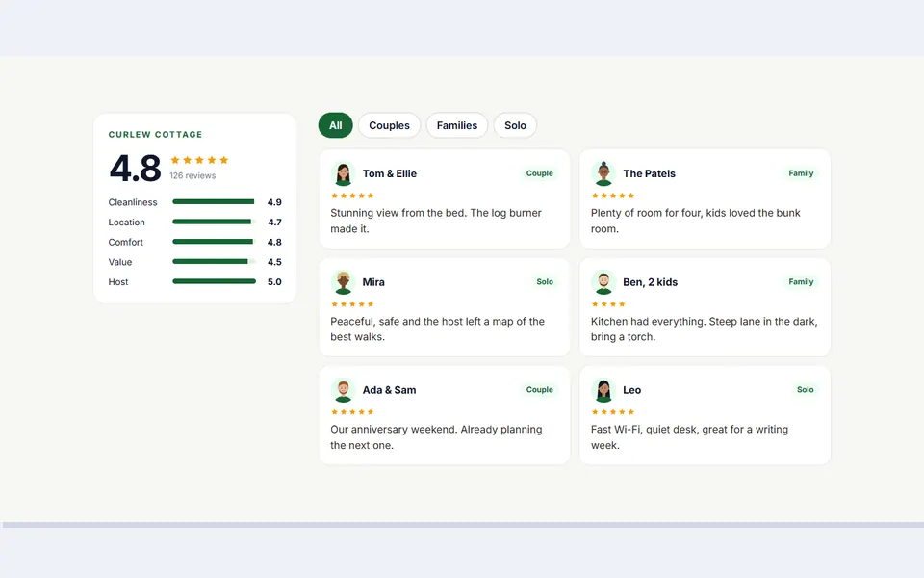Click the overall 4.8 star row
Screen dimensions: 924x578
tap(199, 160)
